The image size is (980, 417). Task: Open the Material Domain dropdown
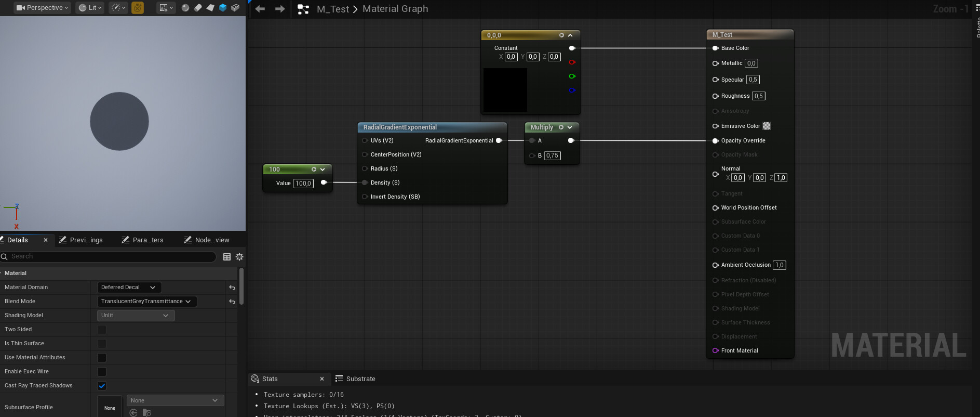tap(129, 288)
